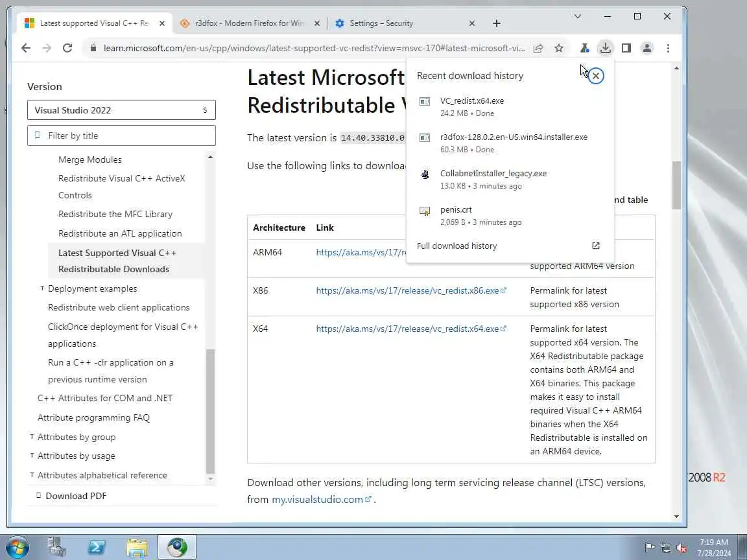Image resolution: width=747 pixels, height=560 pixels.
Task: Click the Download PDF button
Action: point(71,496)
